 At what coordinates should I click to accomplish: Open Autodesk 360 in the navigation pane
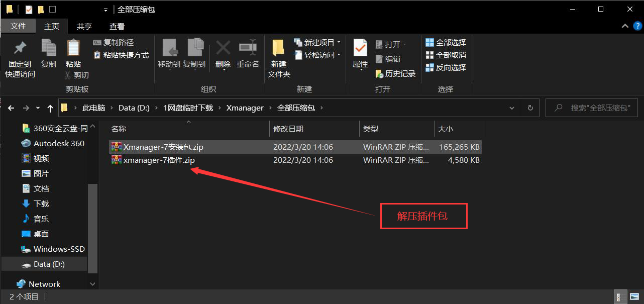click(53, 143)
